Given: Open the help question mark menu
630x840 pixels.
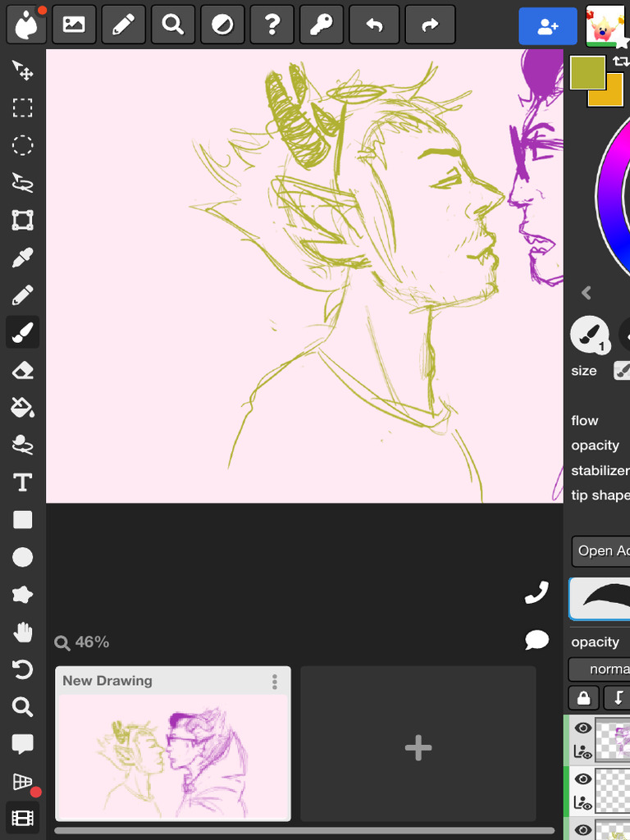Looking at the screenshot, I should [272, 25].
